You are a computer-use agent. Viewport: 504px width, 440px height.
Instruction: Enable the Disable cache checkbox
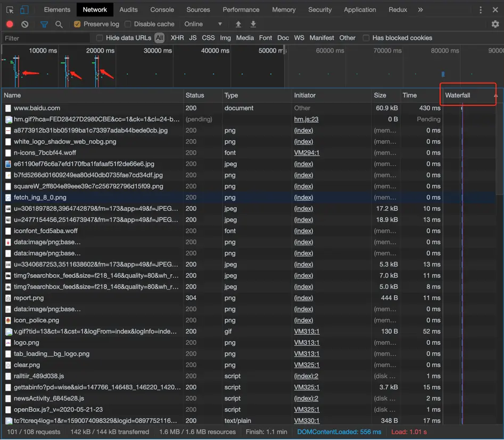click(128, 24)
